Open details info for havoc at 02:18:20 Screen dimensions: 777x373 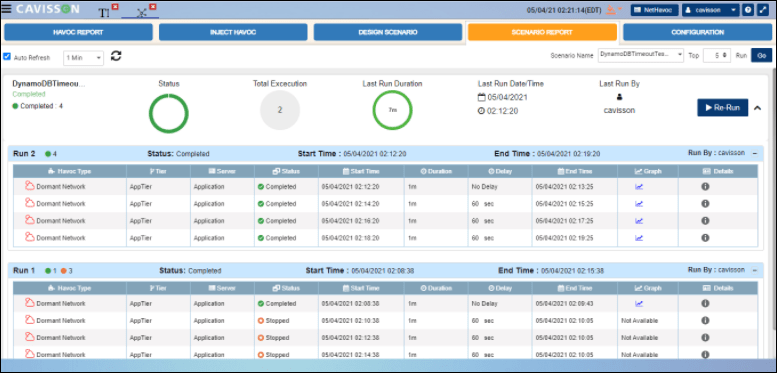tap(705, 238)
